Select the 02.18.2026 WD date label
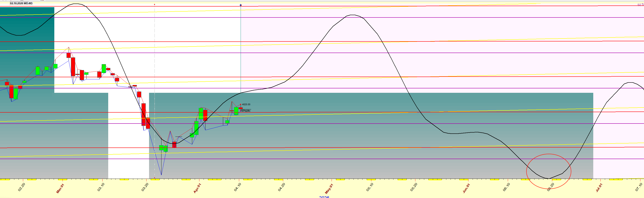Viewport: 644px width, 198px height. (x=21, y=3)
